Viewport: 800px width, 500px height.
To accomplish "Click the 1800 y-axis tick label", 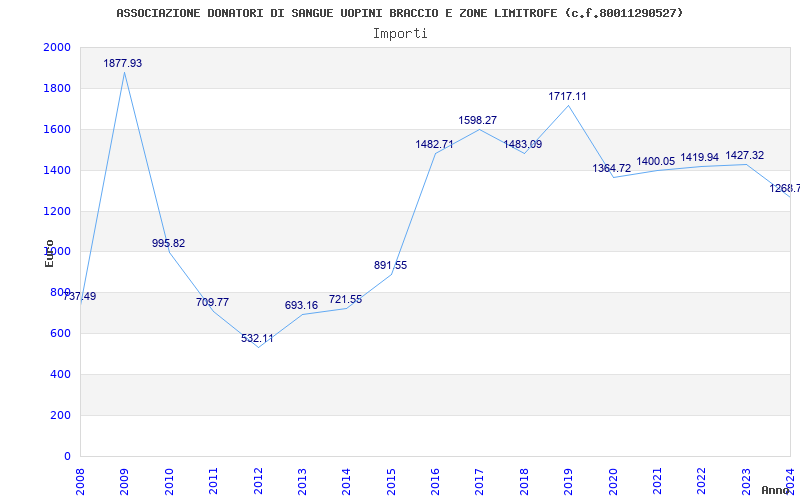I will 57,88.
